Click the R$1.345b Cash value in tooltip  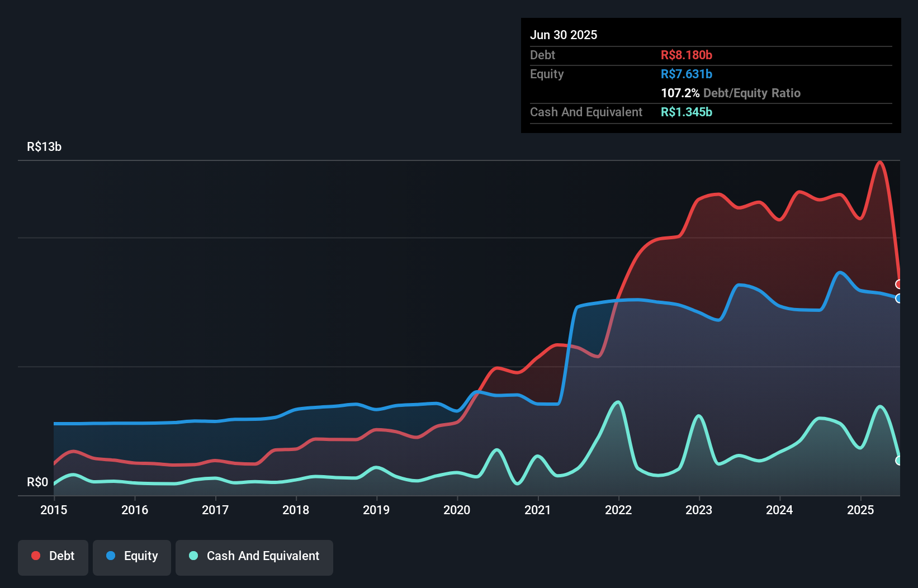[x=687, y=112]
